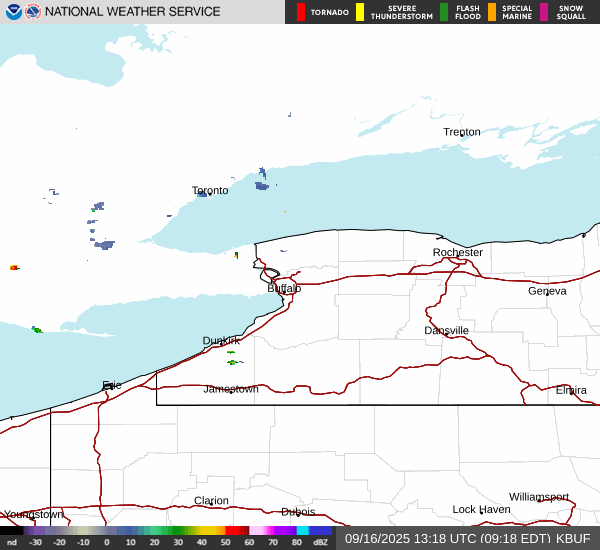Click the Lock Haven city label

(x=481, y=509)
